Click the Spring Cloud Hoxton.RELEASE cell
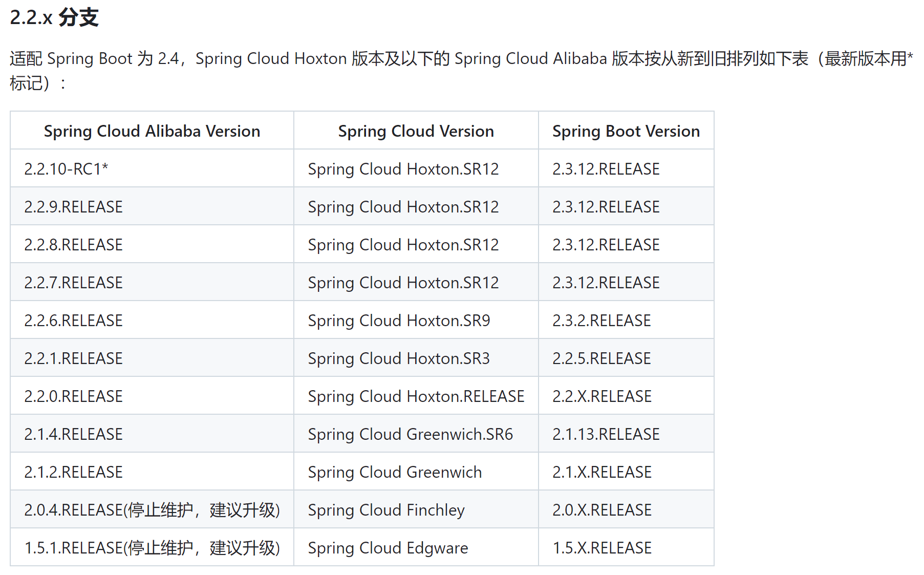Screen dimensions: 924x575 click(x=416, y=396)
